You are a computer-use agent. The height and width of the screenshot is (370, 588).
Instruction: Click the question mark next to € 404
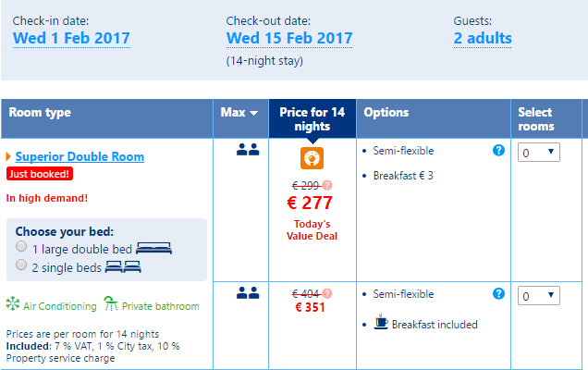[326, 293]
